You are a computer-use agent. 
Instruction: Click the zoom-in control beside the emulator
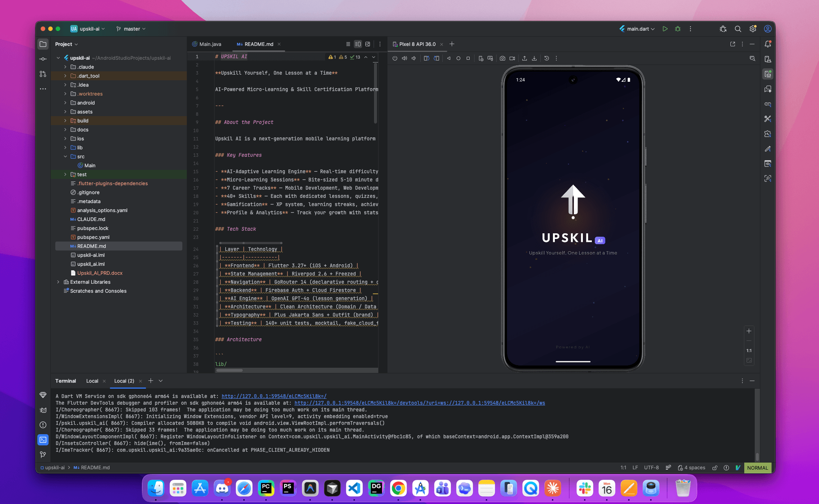[x=749, y=331]
